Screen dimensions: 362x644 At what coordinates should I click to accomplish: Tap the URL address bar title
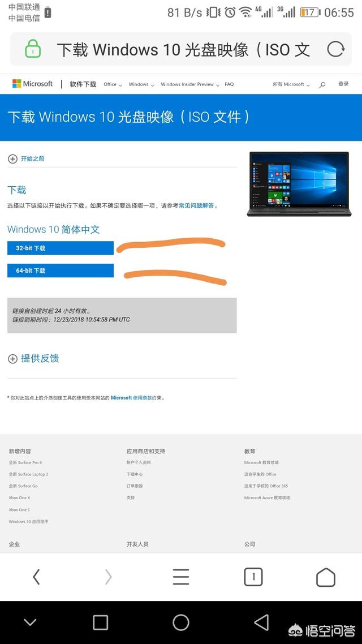[x=183, y=50]
